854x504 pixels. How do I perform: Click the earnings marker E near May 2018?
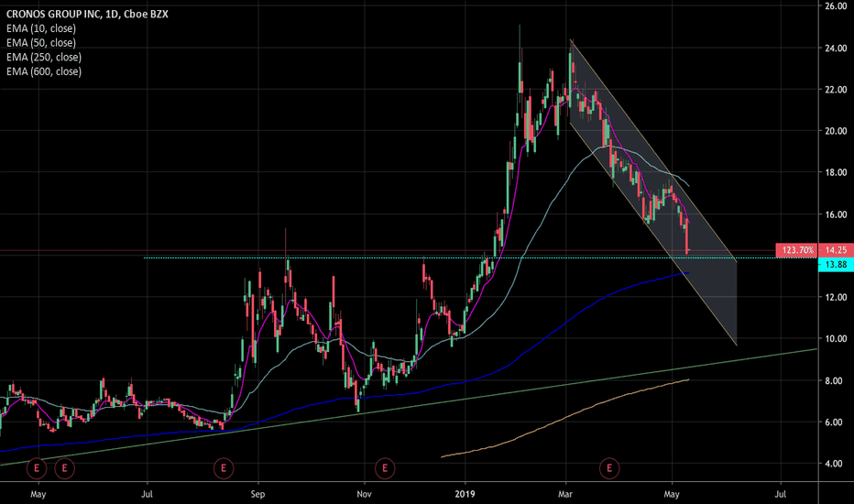[x=37, y=468]
